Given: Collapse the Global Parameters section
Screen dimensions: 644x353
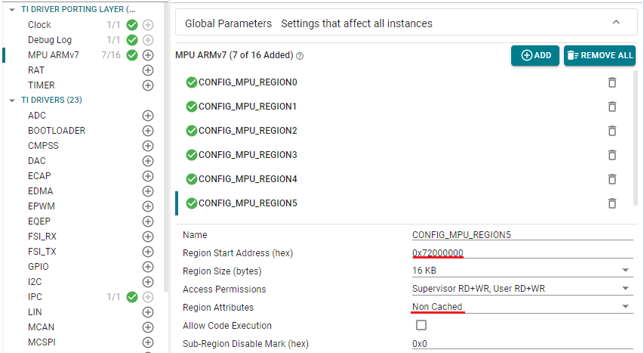Looking at the screenshot, I should point(615,23).
